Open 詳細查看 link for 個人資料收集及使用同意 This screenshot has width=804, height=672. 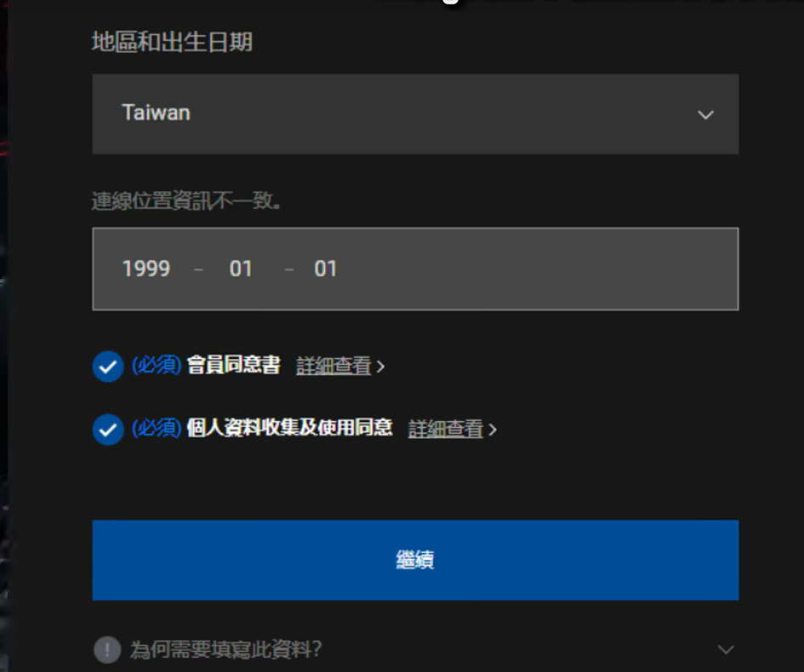(x=446, y=429)
